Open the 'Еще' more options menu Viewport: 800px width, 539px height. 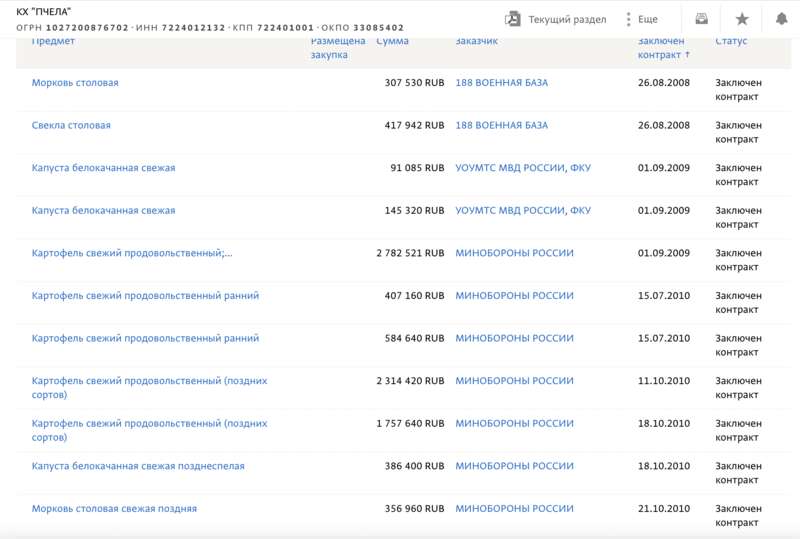642,19
